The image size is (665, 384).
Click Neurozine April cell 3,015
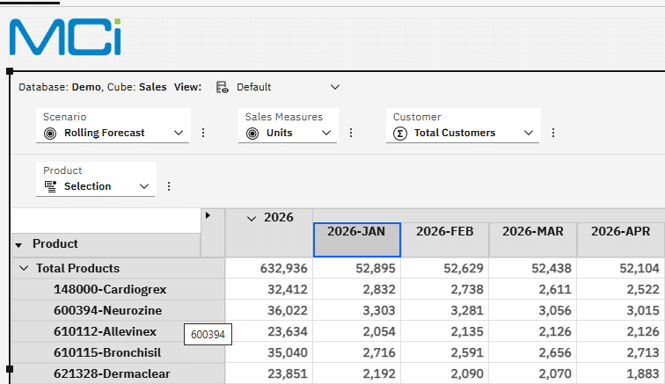click(x=621, y=311)
